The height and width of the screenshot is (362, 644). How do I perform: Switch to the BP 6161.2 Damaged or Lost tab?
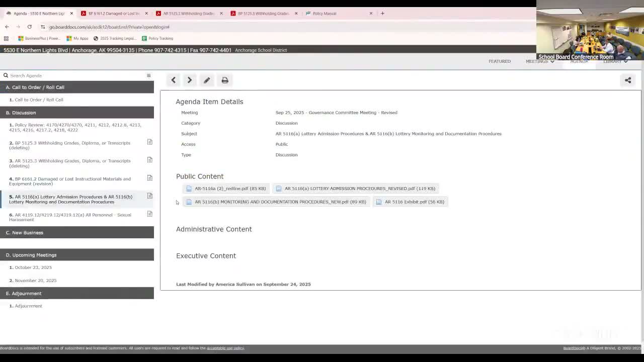[113, 14]
